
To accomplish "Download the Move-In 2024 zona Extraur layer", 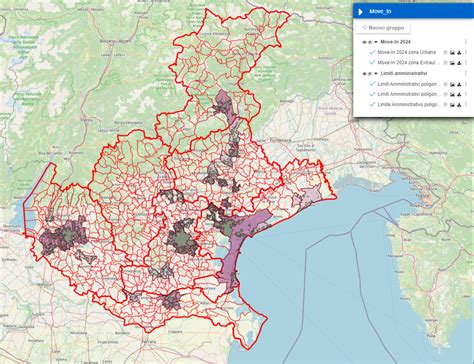I will pyautogui.click(x=459, y=63).
